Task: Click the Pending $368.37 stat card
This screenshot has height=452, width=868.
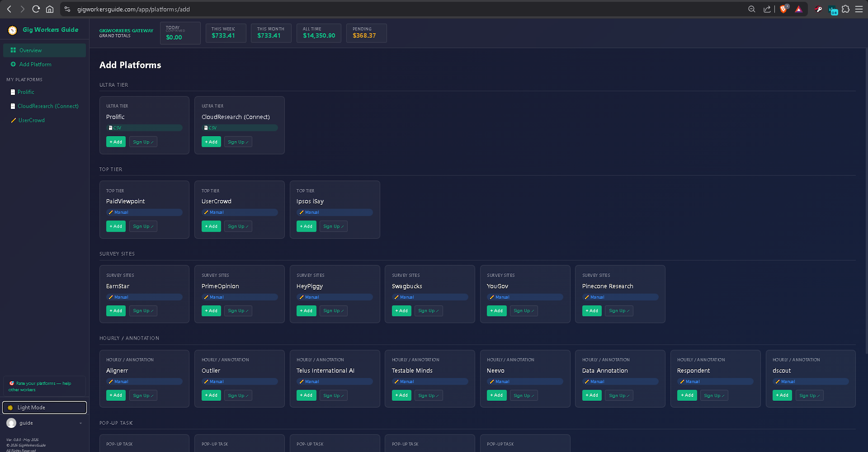Action: pyautogui.click(x=366, y=33)
